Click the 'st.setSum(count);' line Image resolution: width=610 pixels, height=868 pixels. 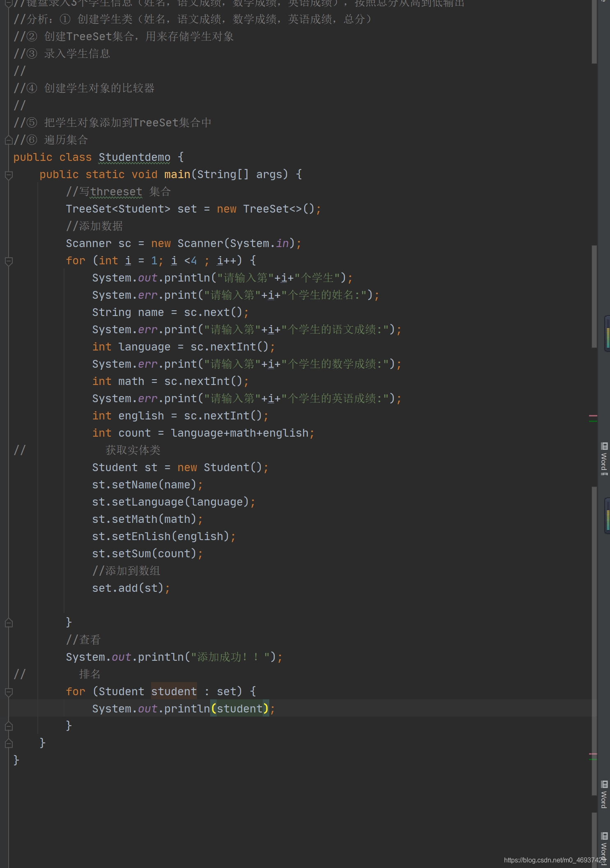[x=147, y=554]
